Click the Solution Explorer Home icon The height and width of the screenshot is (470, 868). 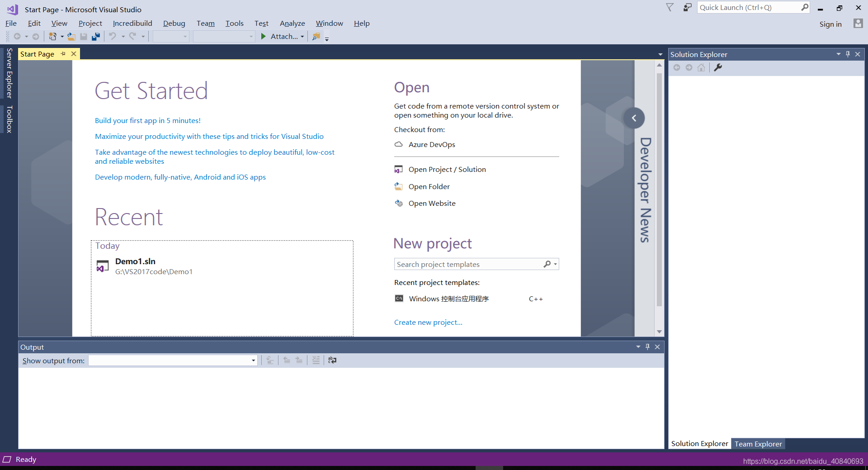pyautogui.click(x=701, y=67)
